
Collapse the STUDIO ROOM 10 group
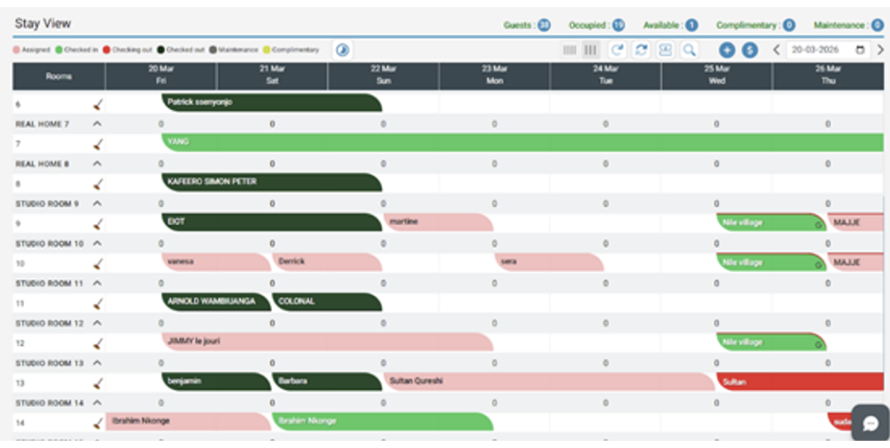coord(97,243)
